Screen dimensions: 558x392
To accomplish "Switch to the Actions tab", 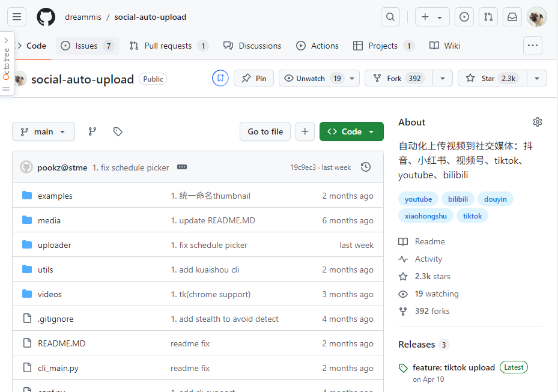I will pos(318,46).
